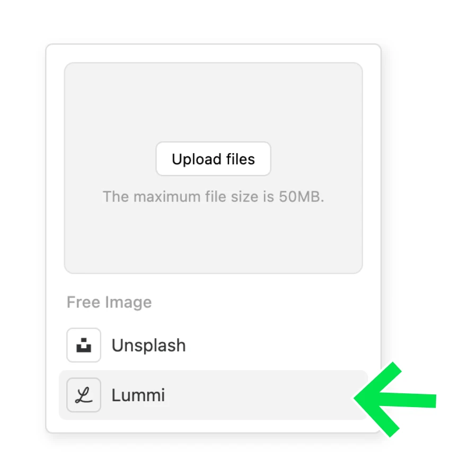Click the green arrow pointing at Lummi
476x476 pixels.
pos(395,399)
